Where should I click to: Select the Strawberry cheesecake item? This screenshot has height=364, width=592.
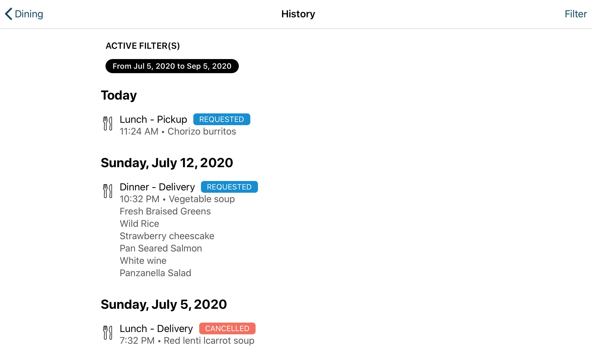point(167,236)
